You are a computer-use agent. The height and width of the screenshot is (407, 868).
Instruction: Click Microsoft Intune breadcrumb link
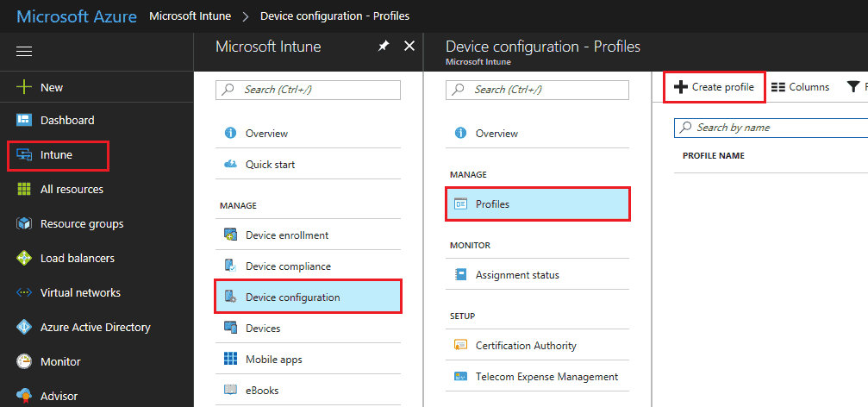tap(190, 16)
